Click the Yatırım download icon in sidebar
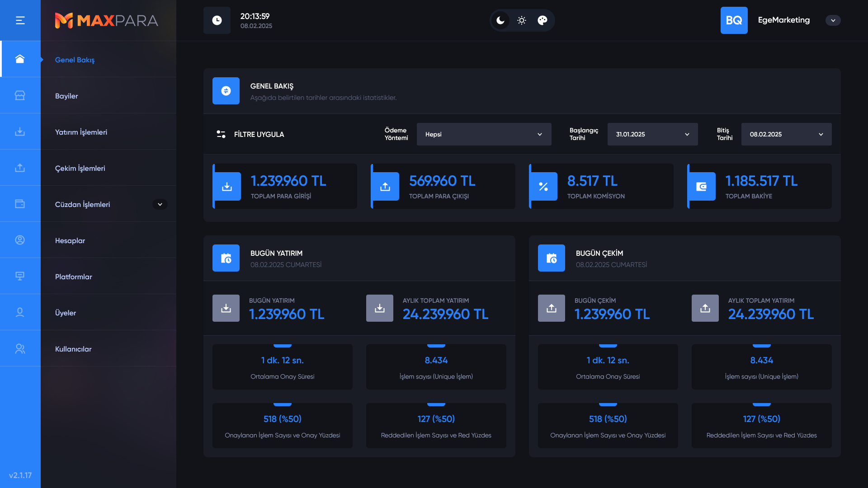The width and height of the screenshot is (868, 488). [20, 131]
